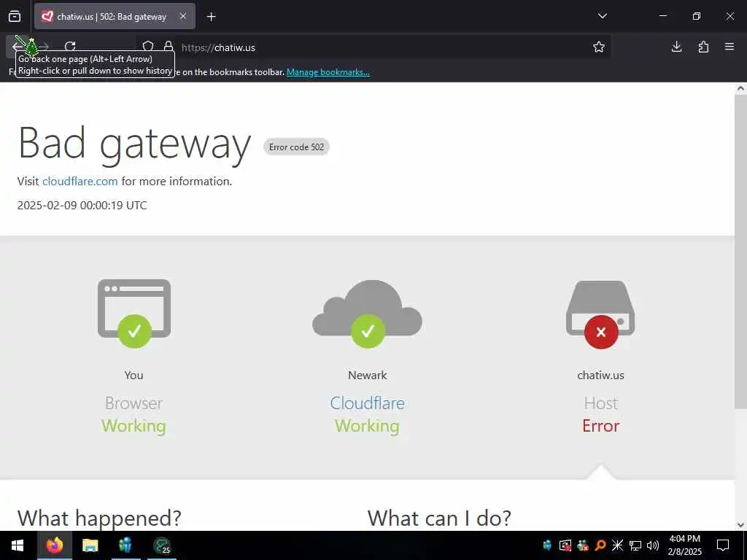The width and height of the screenshot is (747, 560).
Task: Click the What can I do? heading
Action: pos(439,518)
